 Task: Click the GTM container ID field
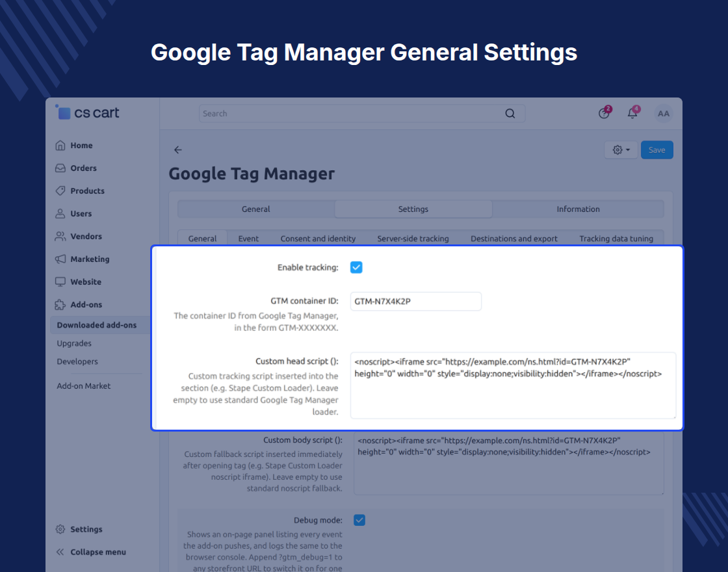coord(416,302)
